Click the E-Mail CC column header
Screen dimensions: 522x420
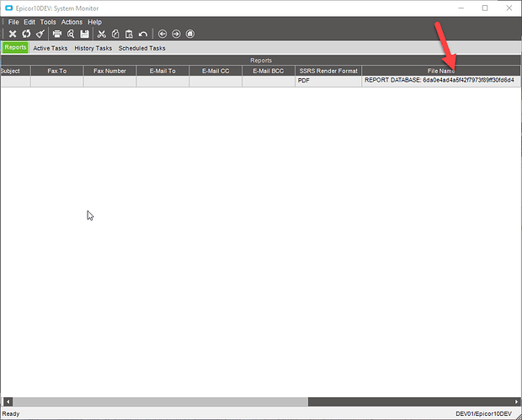coord(216,71)
